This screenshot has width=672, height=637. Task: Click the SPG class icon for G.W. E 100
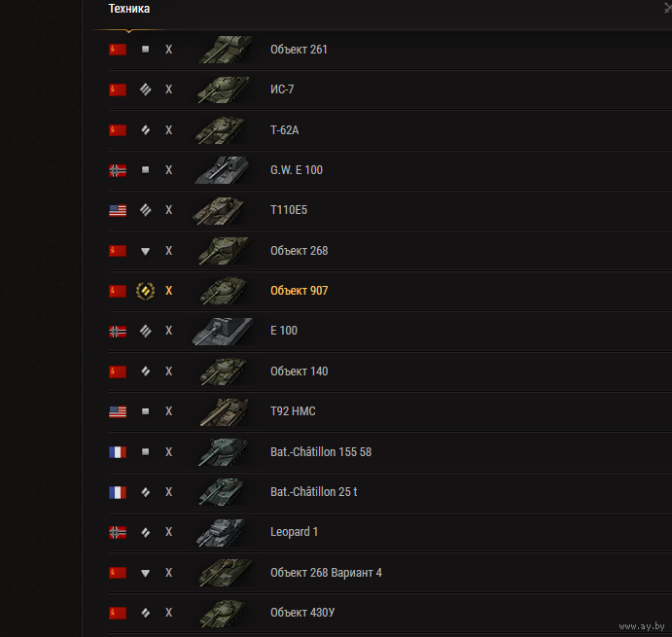click(x=145, y=170)
